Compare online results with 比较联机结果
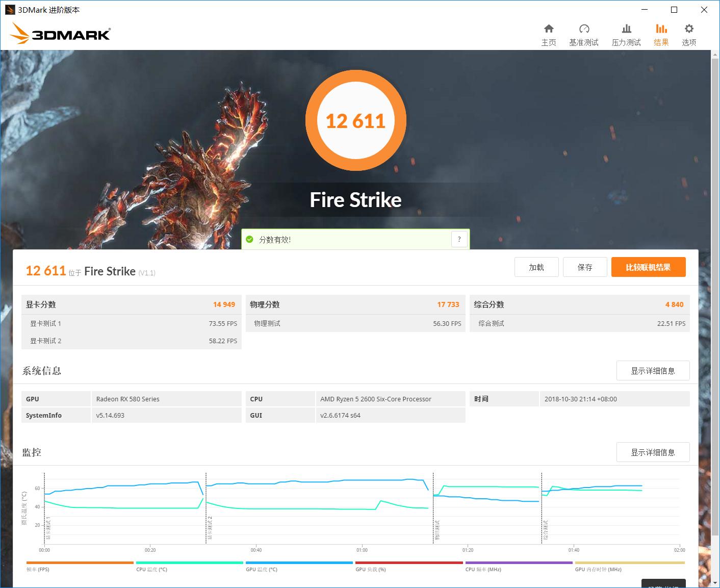 [648, 267]
